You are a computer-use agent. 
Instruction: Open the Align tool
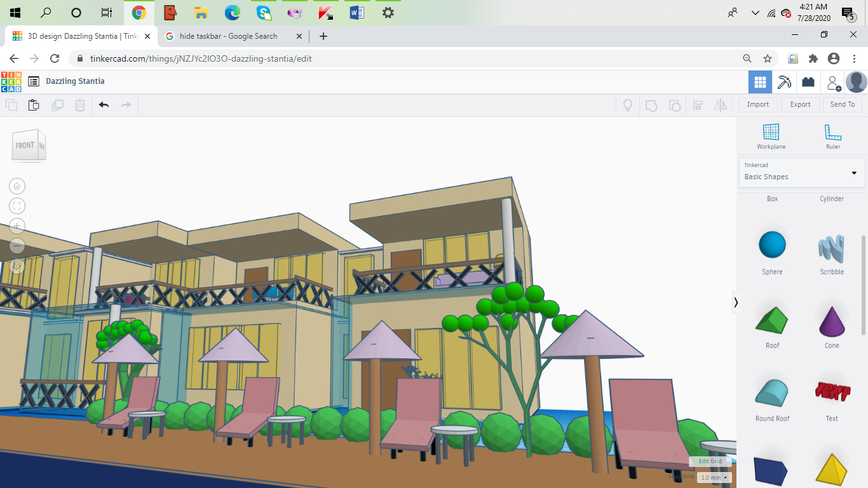pyautogui.click(x=698, y=105)
